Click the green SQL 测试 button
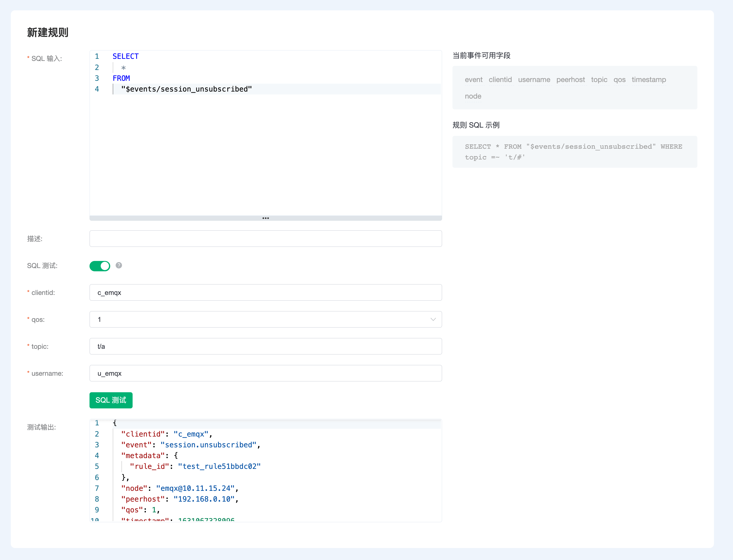 pos(111,400)
